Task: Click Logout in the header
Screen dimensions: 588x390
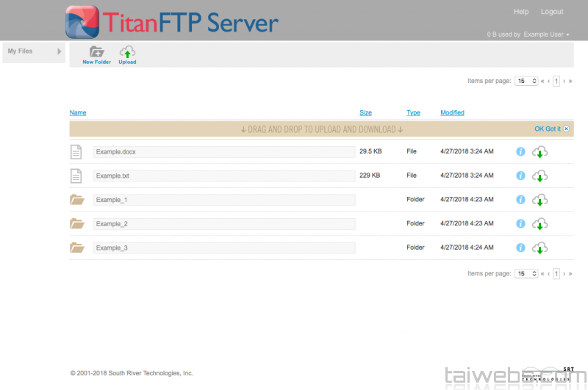Action: pos(552,12)
